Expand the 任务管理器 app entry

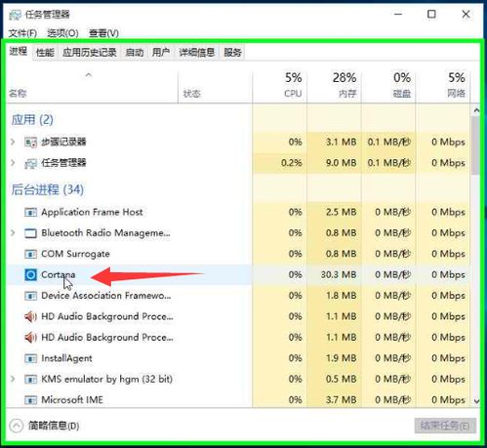pyautogui.click(x=13, y=163)
